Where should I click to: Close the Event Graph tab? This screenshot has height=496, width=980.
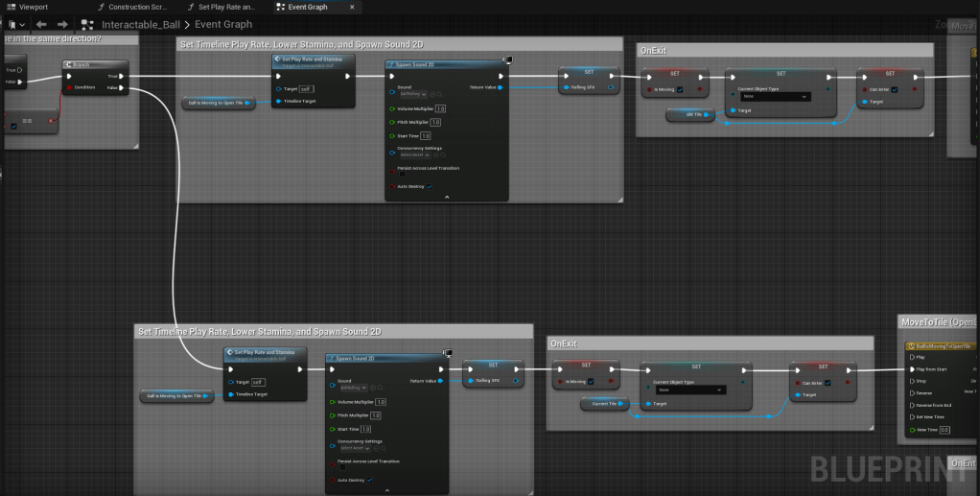click(351, 7)
